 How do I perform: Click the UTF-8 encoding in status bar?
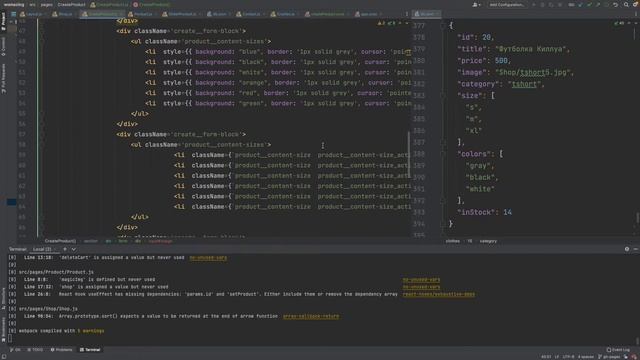(x=568, y=357)
